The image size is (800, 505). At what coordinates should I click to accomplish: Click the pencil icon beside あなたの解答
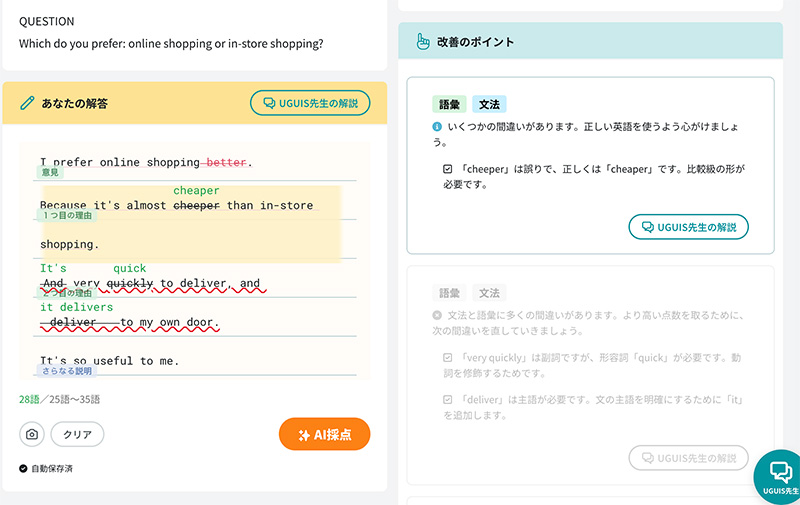click(27, 103)
